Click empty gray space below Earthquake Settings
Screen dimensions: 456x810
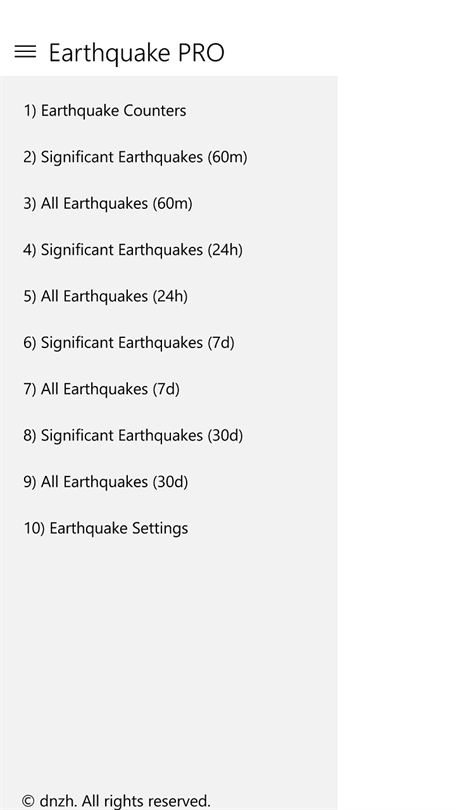click(x=168, y=666)
